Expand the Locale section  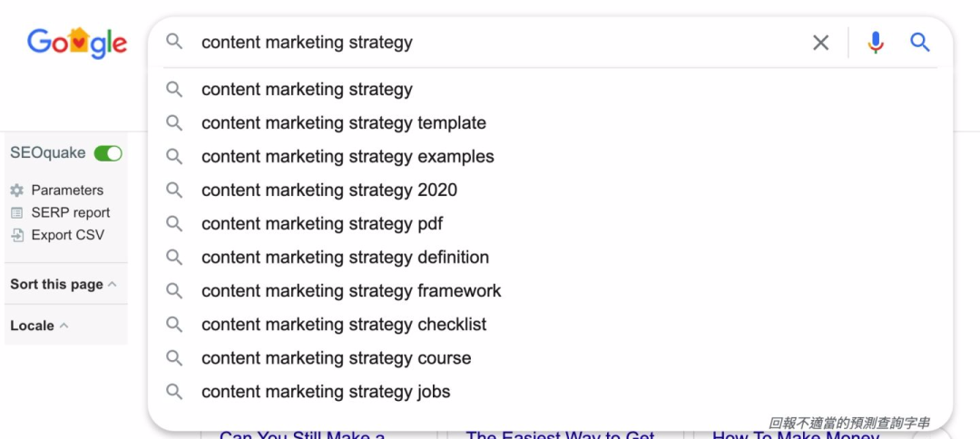click(39, 326)
